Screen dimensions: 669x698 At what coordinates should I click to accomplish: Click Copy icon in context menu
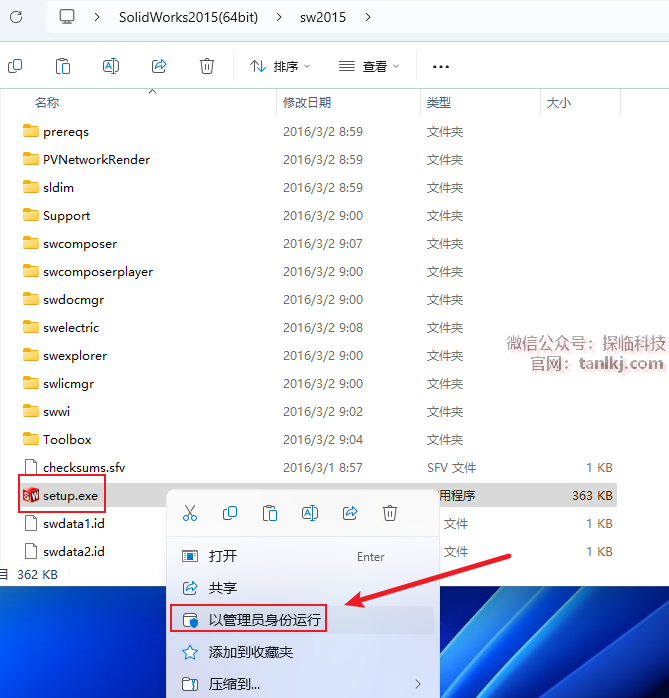point(230,513)
